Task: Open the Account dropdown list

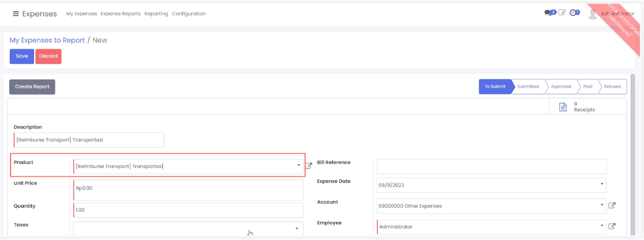Action: point(602,206)
